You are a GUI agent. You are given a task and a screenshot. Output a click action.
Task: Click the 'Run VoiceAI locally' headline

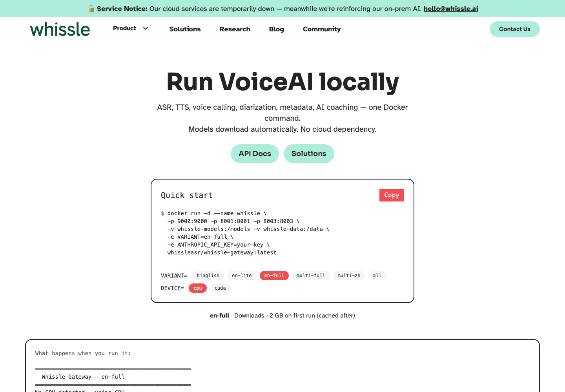pyautogui.click(x=282, y=82)
